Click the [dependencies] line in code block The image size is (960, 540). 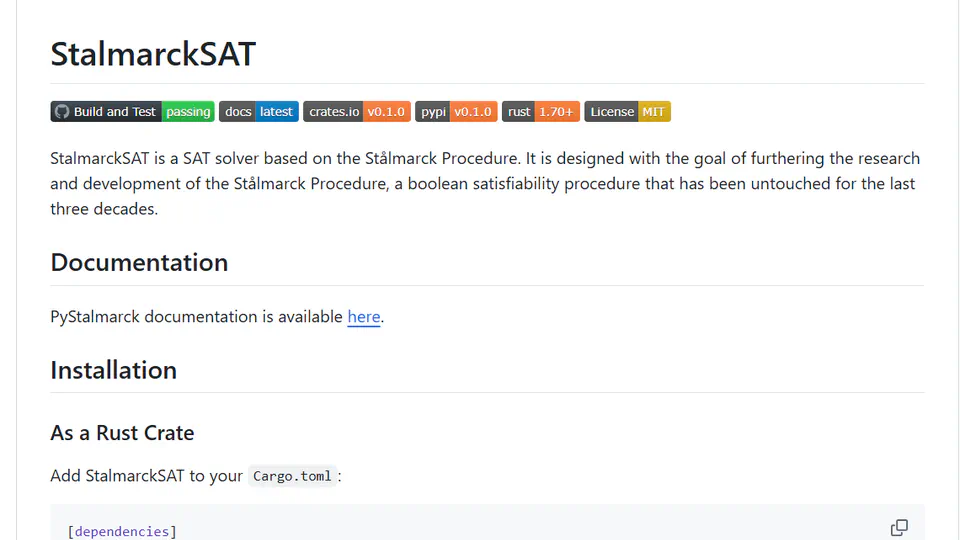coord(122,531)
